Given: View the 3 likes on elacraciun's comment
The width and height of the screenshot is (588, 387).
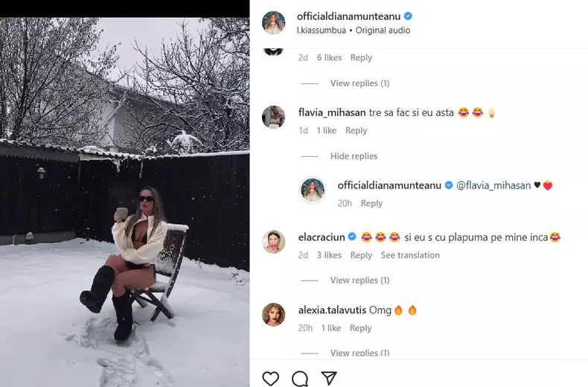Looking at the screenshot, I should [328, 255].
